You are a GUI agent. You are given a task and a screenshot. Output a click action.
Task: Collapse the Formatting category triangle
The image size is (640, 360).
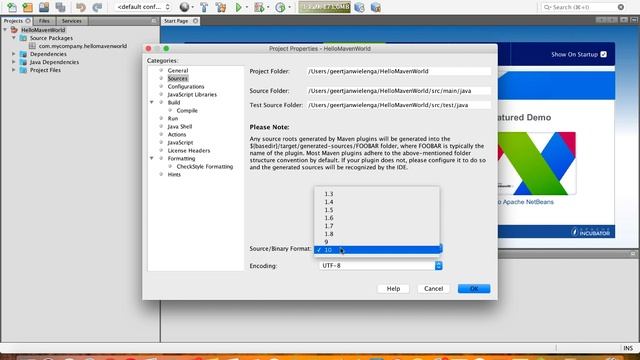click(x=152, y=158)
